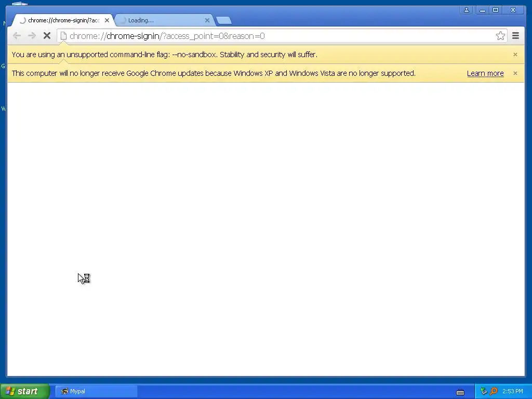Switch to the chrome://chrome-signin tab
Viewport: 532px width, 399px height.
63,20
